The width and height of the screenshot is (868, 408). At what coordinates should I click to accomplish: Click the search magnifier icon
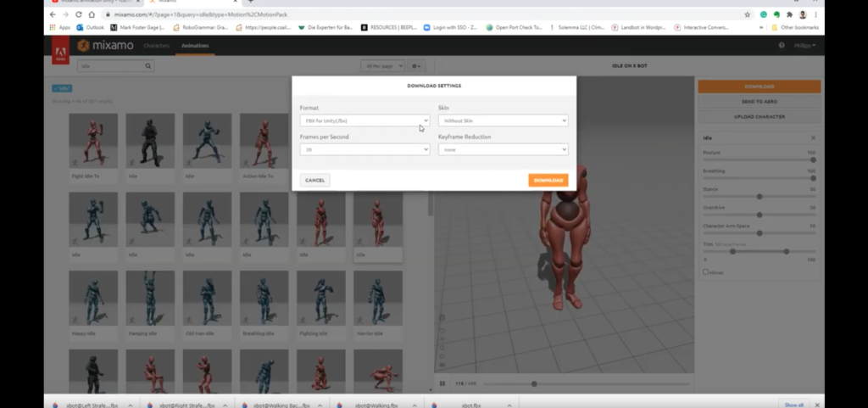tap(148, 65)
